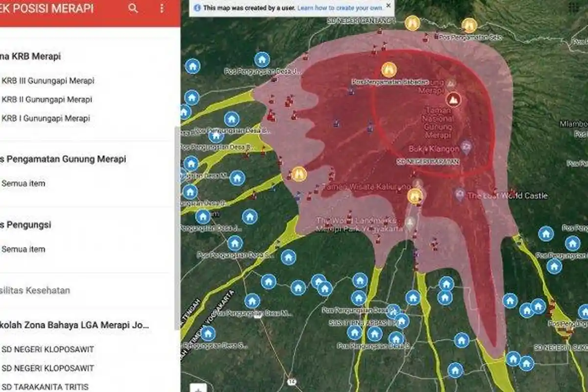Dismiss the 'map was created by a user' banner

coord(389,5)
